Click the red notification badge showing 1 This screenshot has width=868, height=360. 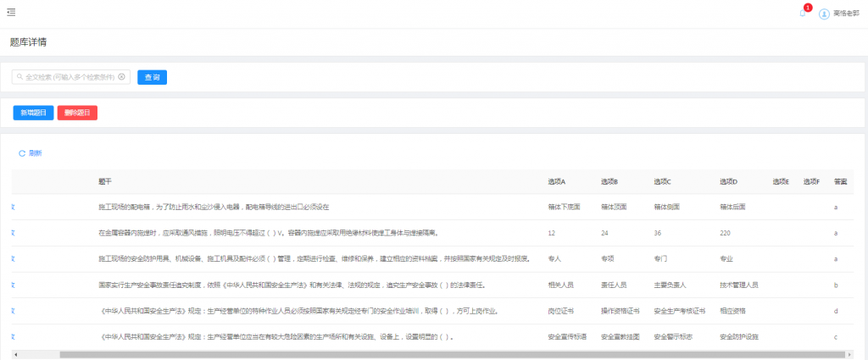tap(808, 8)
